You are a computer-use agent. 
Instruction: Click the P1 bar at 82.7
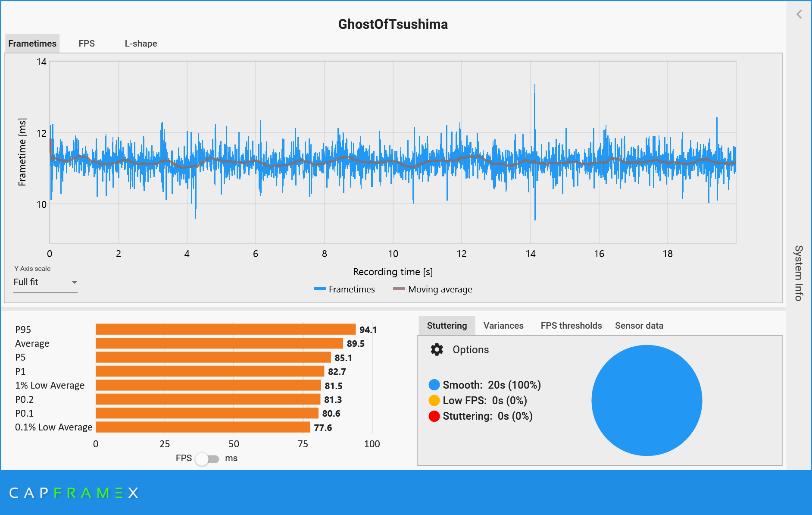point(210,371)
